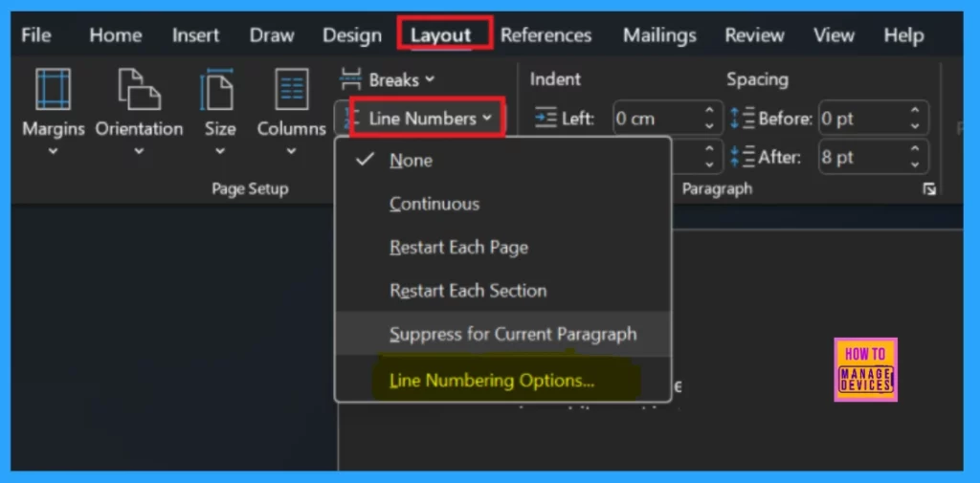980x483 pixels.
Task: Open the File tab
Action: (36, 35)
